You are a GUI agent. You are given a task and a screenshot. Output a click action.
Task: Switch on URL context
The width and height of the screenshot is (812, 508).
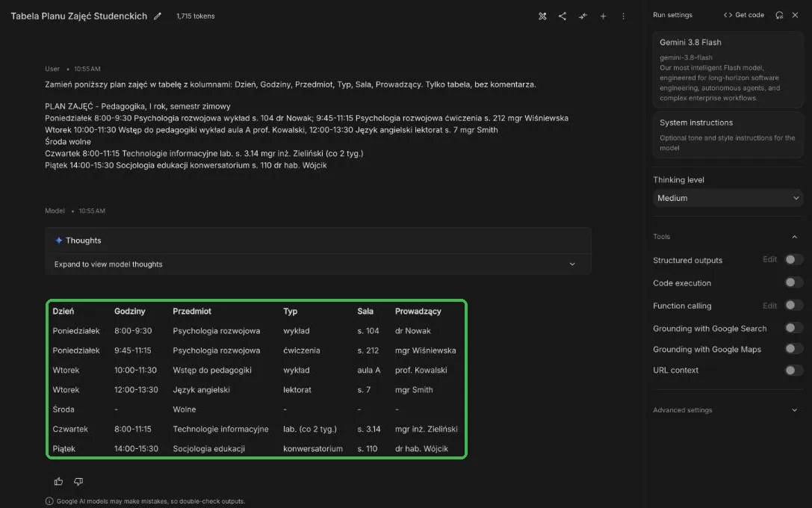[x=794, y=371]
